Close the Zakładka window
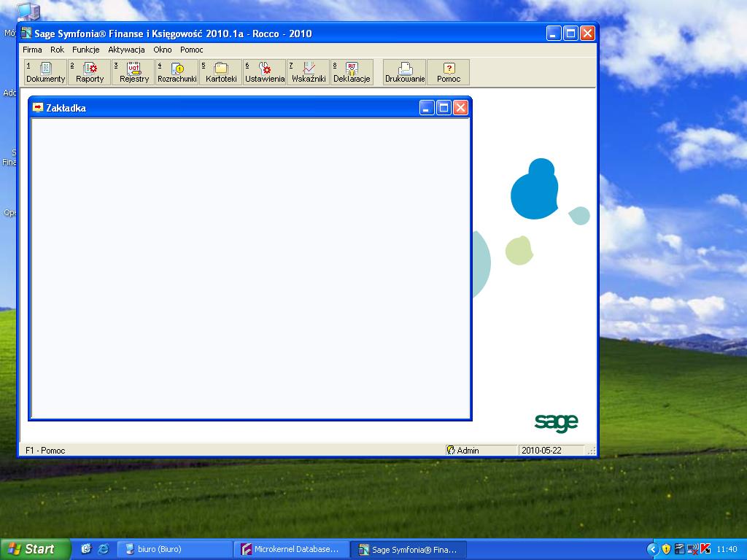This screenshot has height=560, width=747. click(x=460, y=108)
